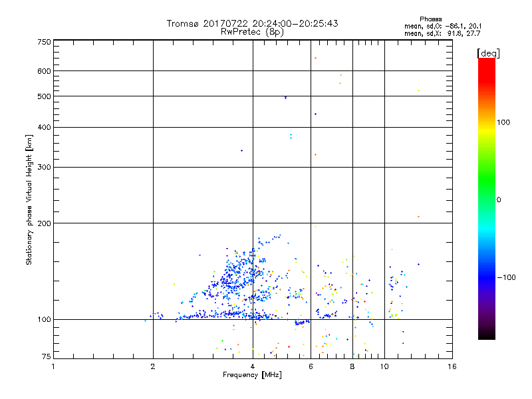Click the y-axis '500' tick label
The height and width of the screenshot is (399, 532).
coord(44,96)
